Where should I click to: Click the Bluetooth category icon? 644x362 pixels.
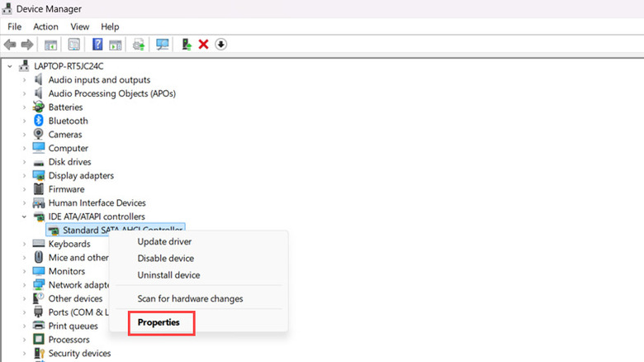39,121
